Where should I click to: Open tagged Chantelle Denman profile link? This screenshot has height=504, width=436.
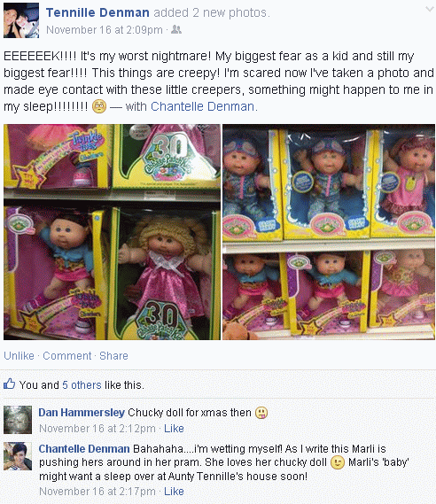203,106
